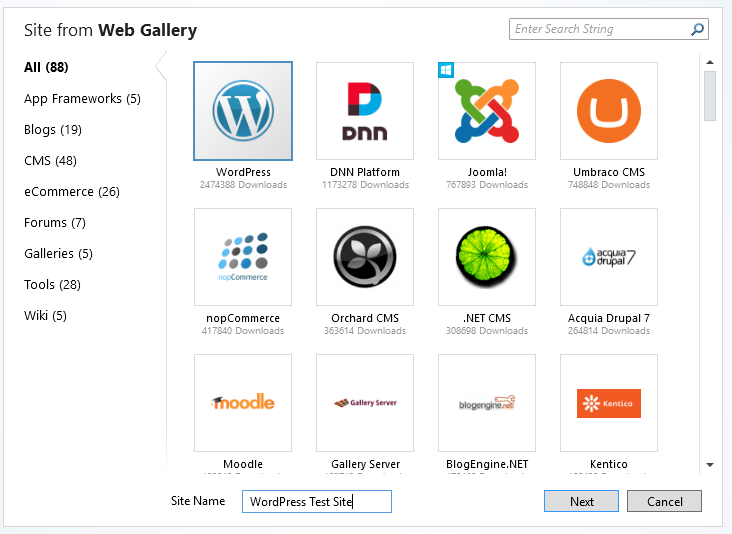Select the Acquia Drupal 7 icon

point(609,257)
